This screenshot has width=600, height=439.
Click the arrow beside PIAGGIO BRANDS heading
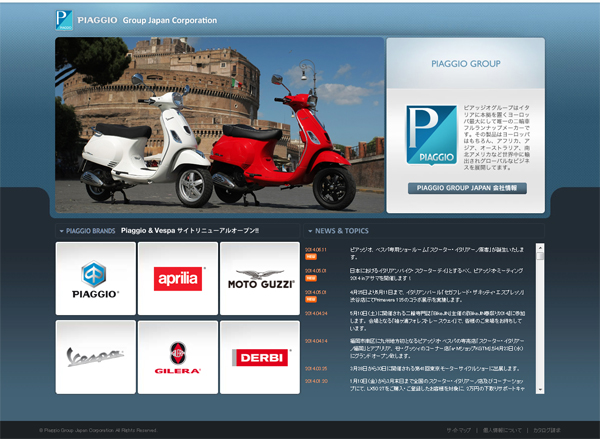pos(61,231)
